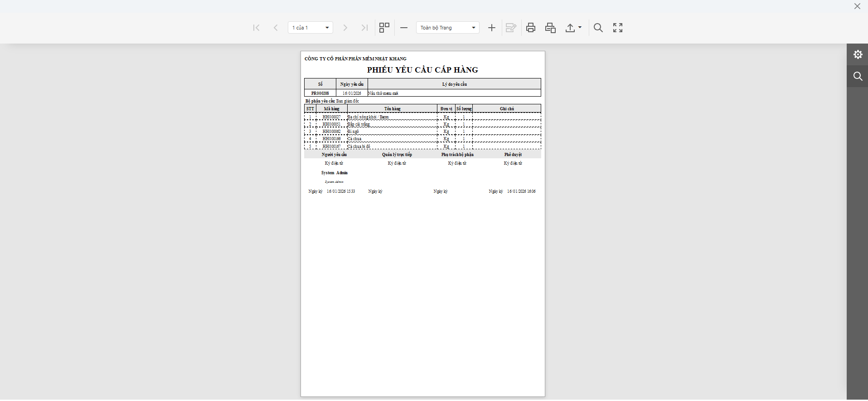868x401 pixels.
Task: Toggle full screen view
Action: [618, 28]
